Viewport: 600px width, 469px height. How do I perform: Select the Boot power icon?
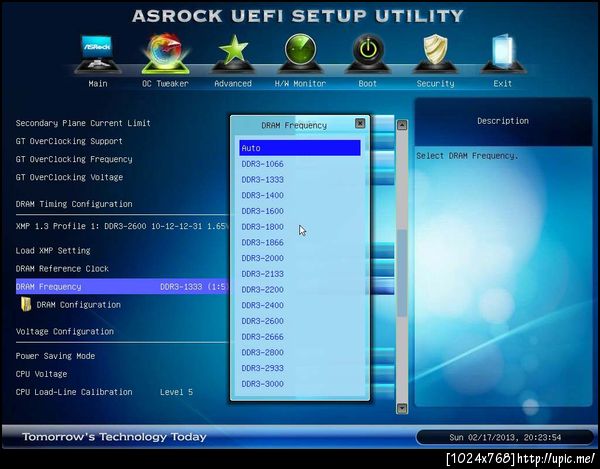click(368, 53)
